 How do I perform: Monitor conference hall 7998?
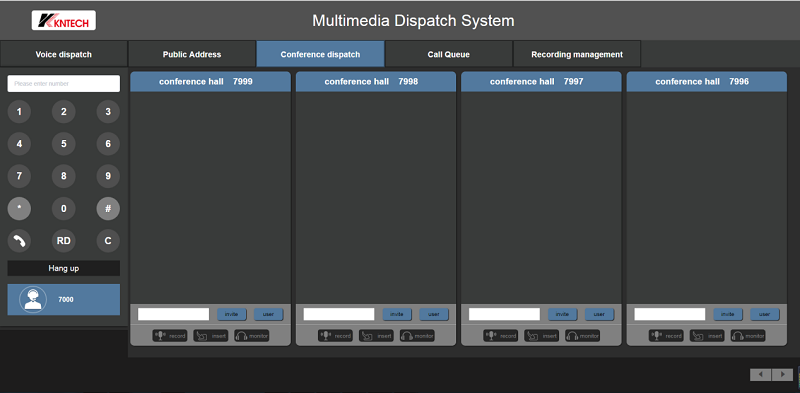click(x=417, y=336)
